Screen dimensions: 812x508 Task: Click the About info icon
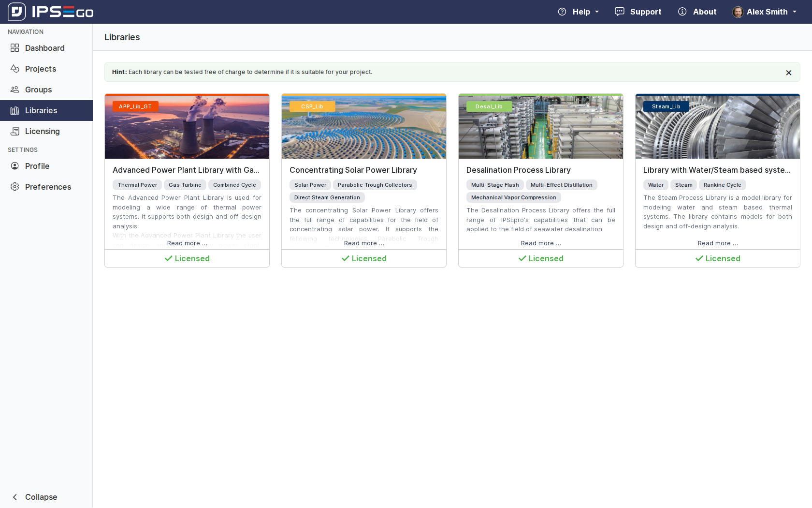682,12
